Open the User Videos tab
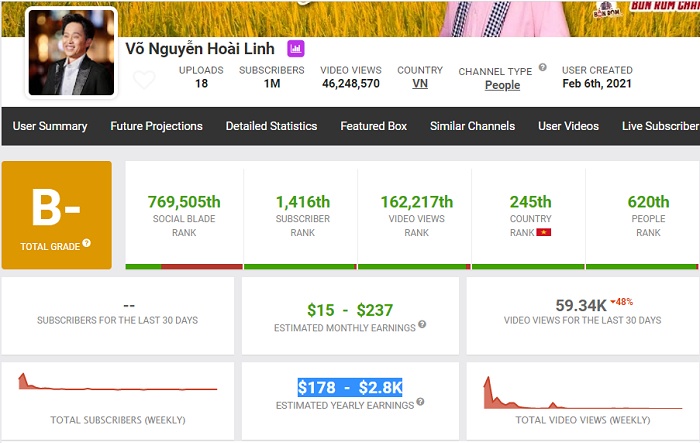Screen dimensions: 700x443 click(568, 126)
